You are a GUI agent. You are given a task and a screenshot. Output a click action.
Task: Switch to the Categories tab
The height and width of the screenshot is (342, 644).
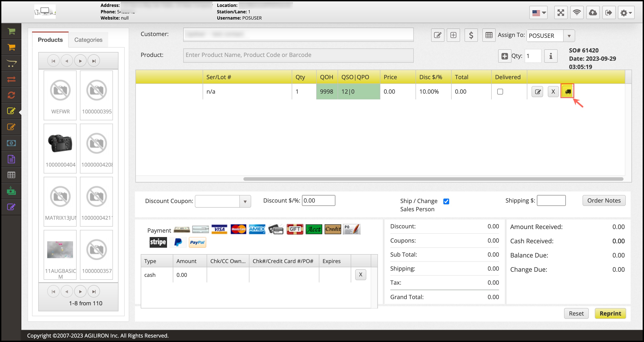tap(88, 40)
